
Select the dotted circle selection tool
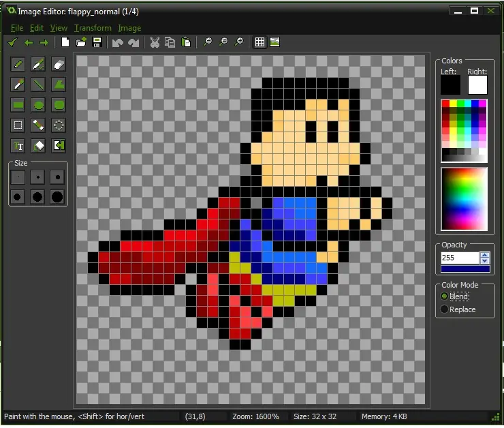pyautogui.click(x=59, y=125)
